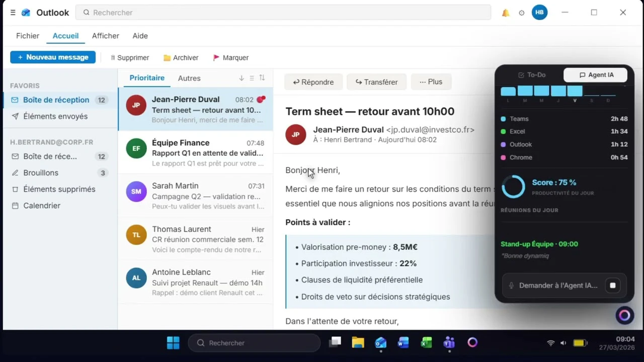Click the Friday (V) activity bar
The width and height of the screenshot is (644, 362).
coord(575,91)
